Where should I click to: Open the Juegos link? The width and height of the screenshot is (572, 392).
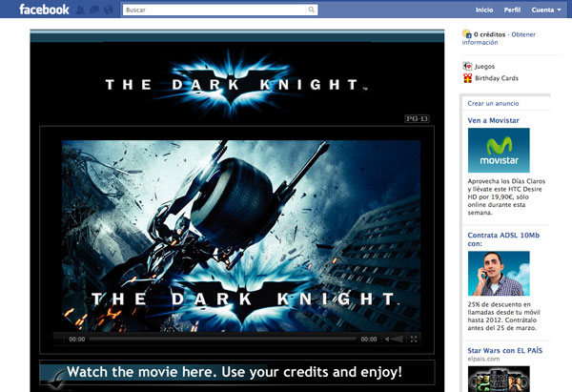(x=484, y=67)
